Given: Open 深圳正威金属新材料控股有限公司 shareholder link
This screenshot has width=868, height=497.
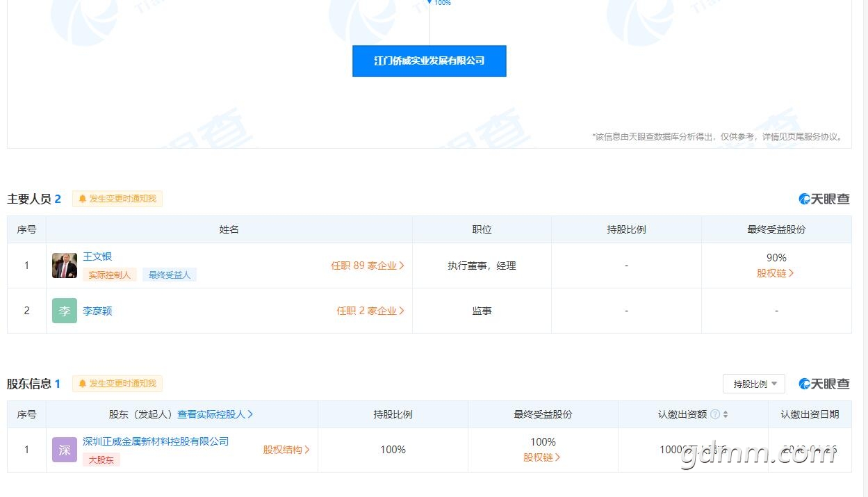Looking at the screenshot, I should tap(156, 441).
